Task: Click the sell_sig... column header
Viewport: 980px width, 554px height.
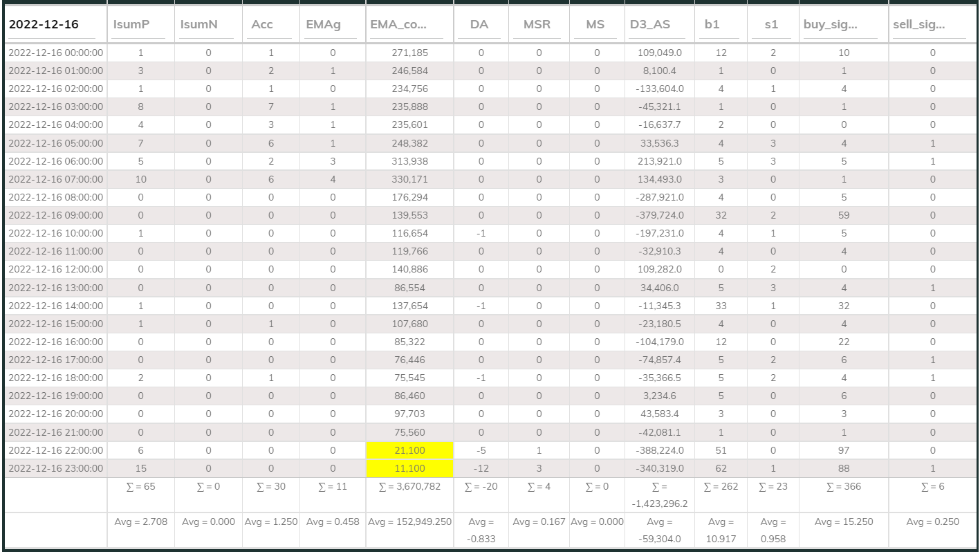Action: tap(919, 24)
